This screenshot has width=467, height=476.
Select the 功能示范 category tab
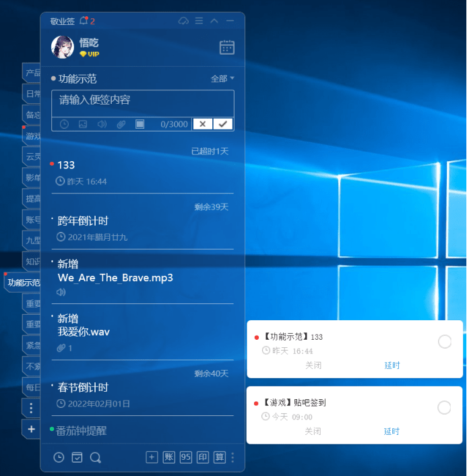(x=22, y=282)
